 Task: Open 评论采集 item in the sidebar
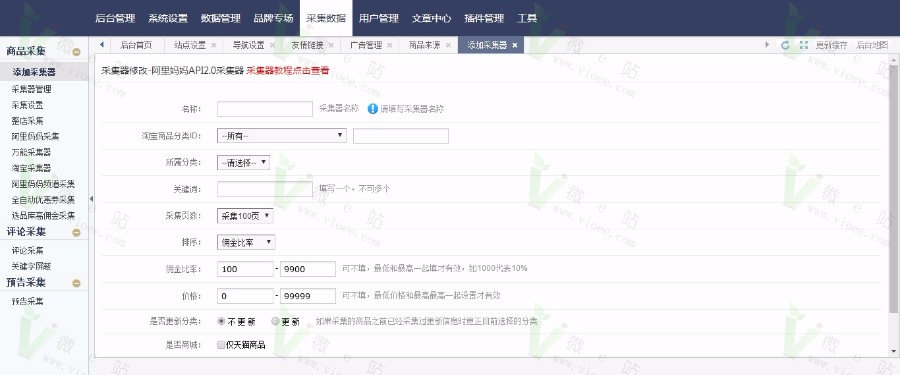(28, 250)
